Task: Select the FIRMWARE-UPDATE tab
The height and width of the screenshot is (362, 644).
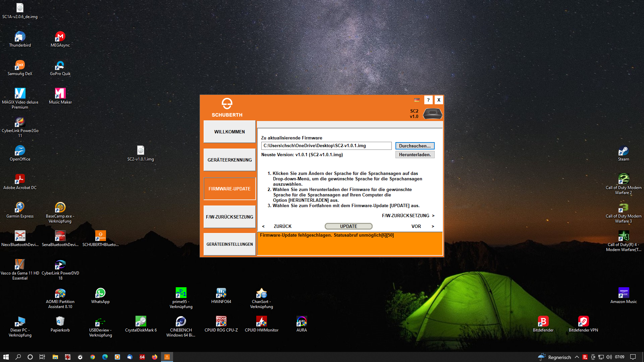Action: point(229,189)
